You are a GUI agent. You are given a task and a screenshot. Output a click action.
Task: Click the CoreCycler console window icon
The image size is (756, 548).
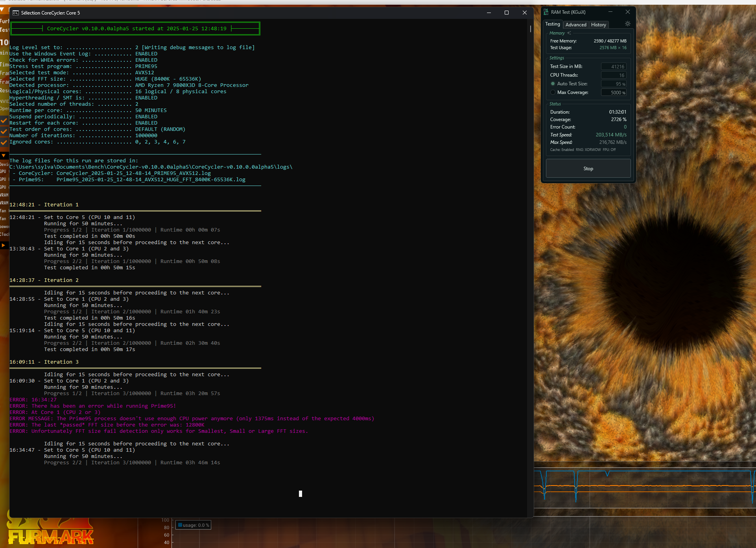pyautogui.click(x=16, y=13)
